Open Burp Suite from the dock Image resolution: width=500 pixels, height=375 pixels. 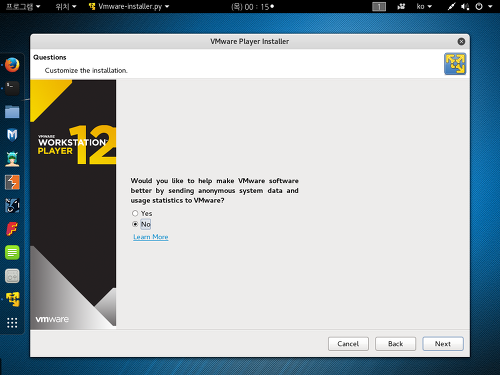pyautogui.click(x=12, y=182)
